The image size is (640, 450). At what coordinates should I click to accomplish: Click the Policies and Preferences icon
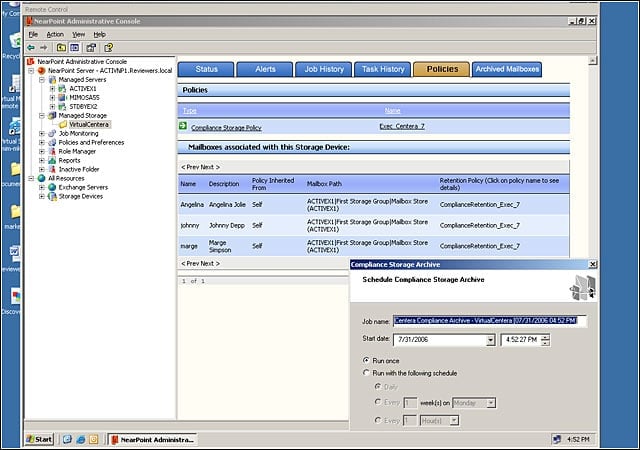(52, 143)
